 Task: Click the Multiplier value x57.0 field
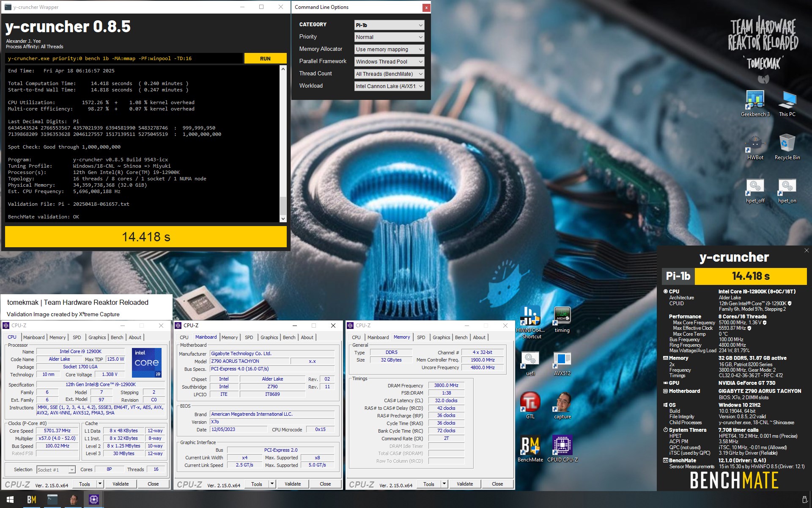[57, 439]
